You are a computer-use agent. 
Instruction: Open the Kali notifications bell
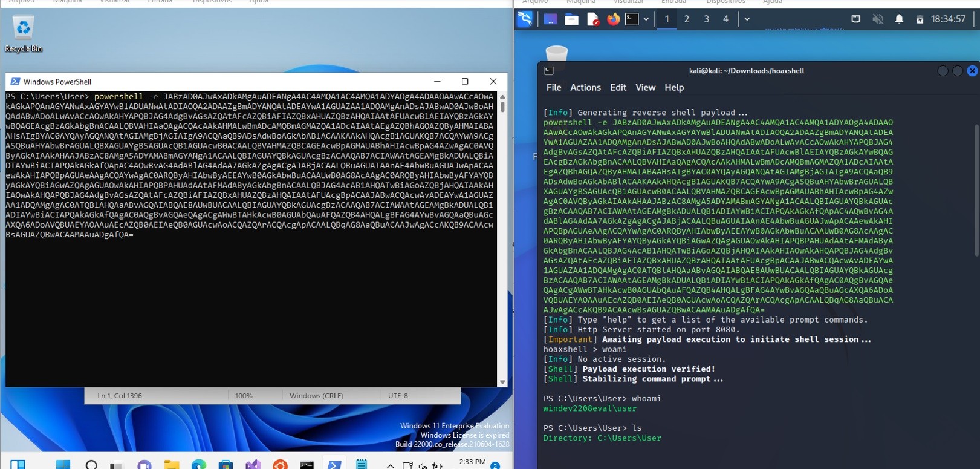[899, 19]
